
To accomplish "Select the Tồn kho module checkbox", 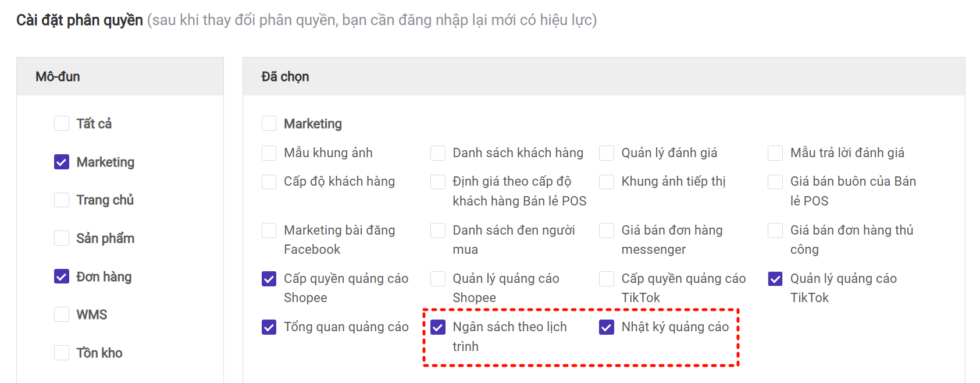I will 62,353.
